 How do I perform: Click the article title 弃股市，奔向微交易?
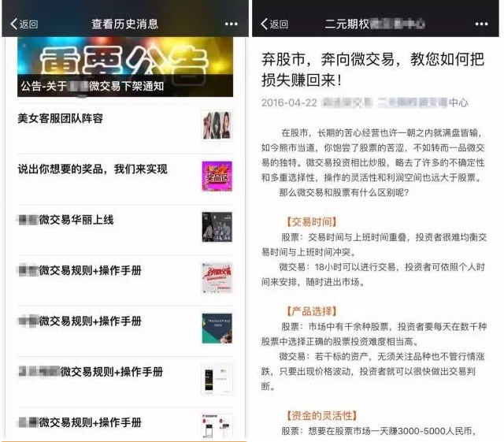(373, 69)
